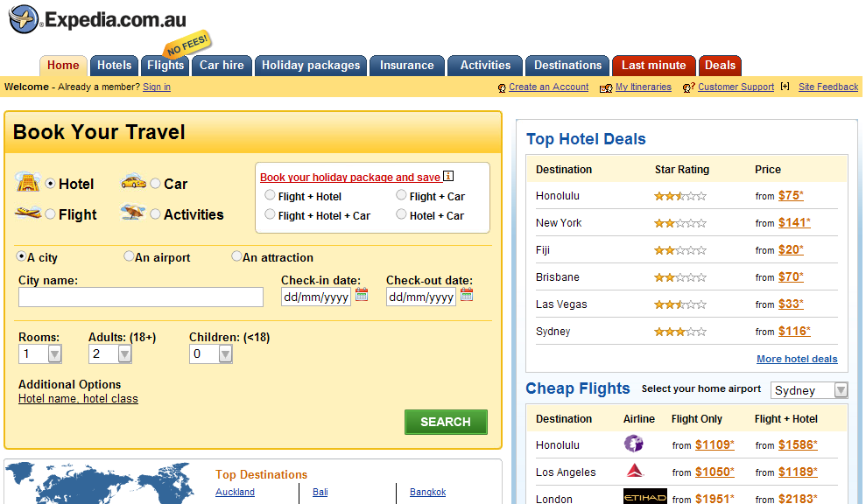Image resolution: width=866 pixels, height=504 pixels.
Task: Click the Expedia globe logo icon
Action: [24, 19]
